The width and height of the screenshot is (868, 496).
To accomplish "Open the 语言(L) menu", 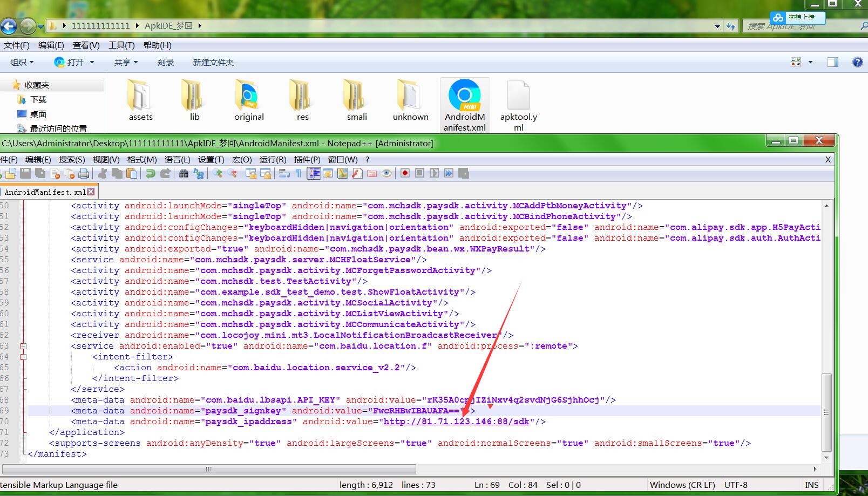I will 177,160.
